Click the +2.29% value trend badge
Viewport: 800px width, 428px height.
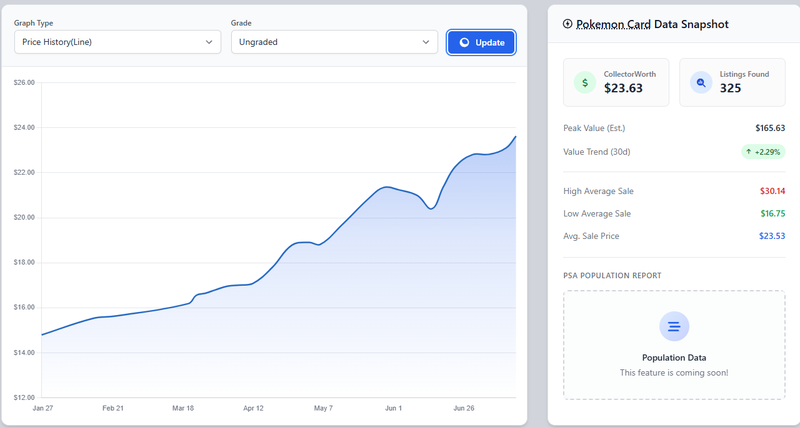(x=763, y=152)
